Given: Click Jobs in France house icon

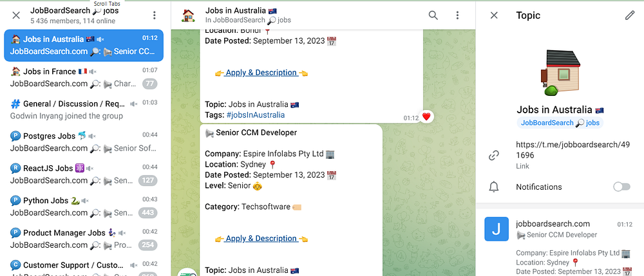Looking at the screenshot, I should (x=15, y=71).
